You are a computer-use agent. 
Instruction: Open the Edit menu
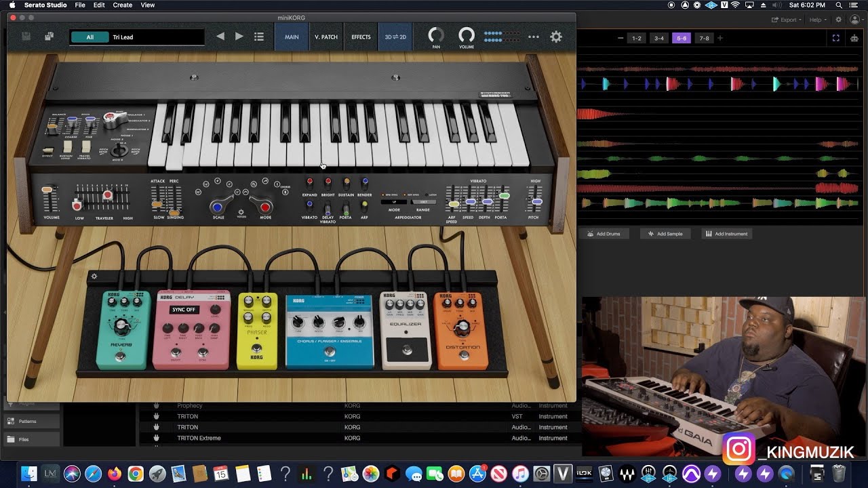click(99, 5)
